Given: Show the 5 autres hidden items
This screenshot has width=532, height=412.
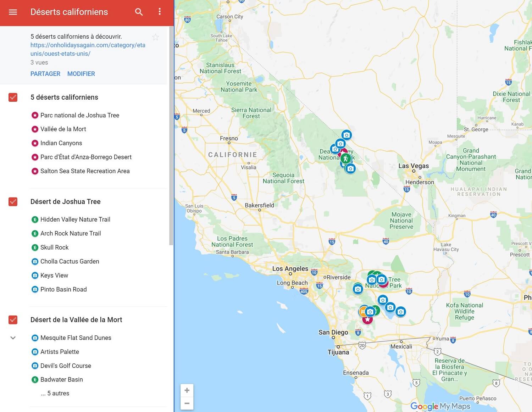Looking at the screenshot, I should [x=55, y=393].
